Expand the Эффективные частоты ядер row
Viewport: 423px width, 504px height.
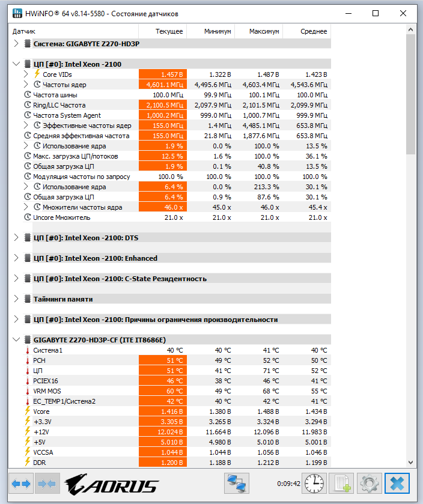pos(26,126)
